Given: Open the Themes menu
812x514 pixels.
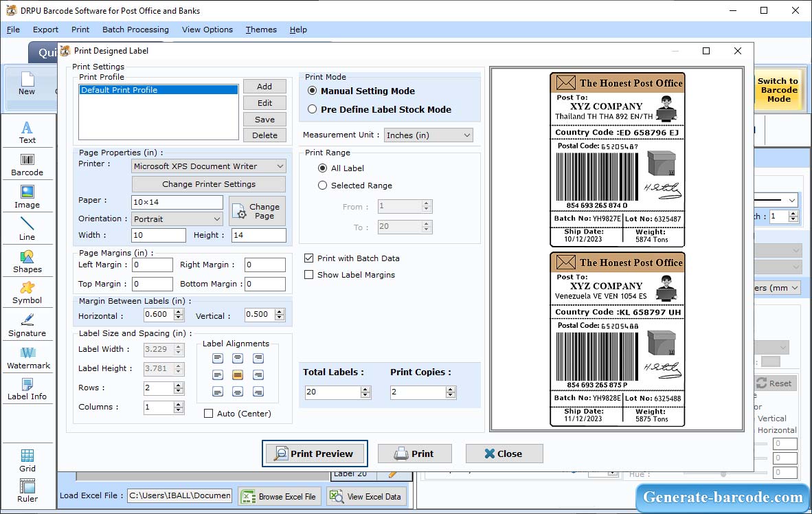Looking at the screenshot, I should click(261, 30).
